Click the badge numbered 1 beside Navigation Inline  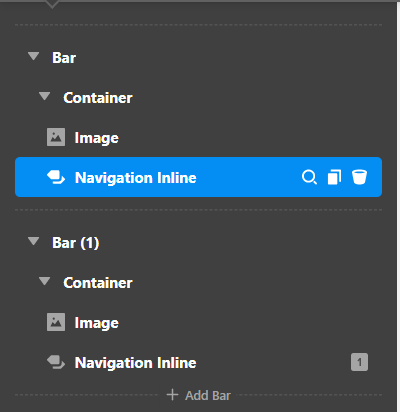coord(359,362)
